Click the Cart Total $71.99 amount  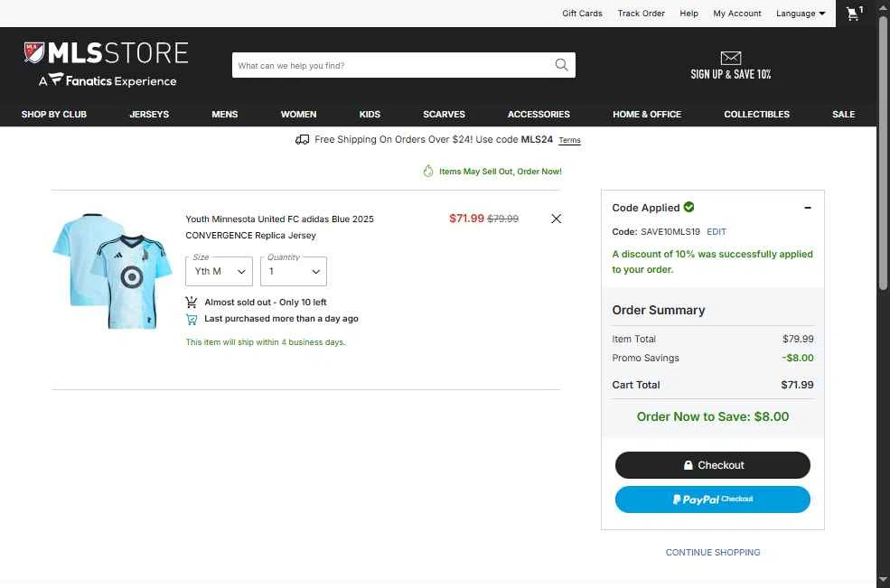coord(797,385)
